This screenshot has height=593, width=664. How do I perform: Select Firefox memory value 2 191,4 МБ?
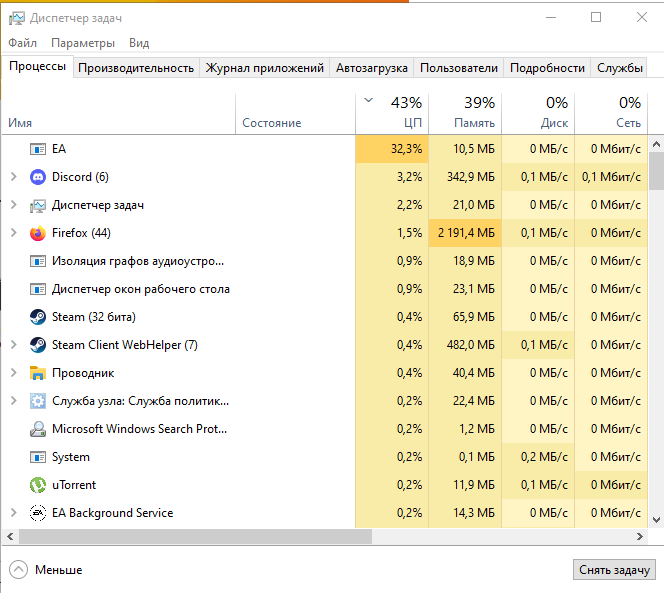click(x=465, y=233)
